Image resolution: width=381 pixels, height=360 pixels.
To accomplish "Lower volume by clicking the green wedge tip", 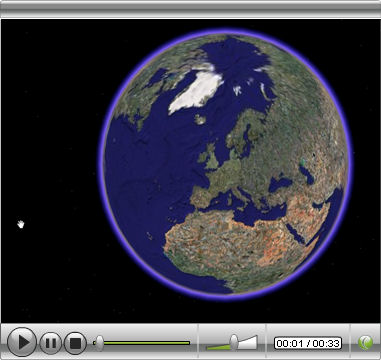I will click(x=209, y=348).
